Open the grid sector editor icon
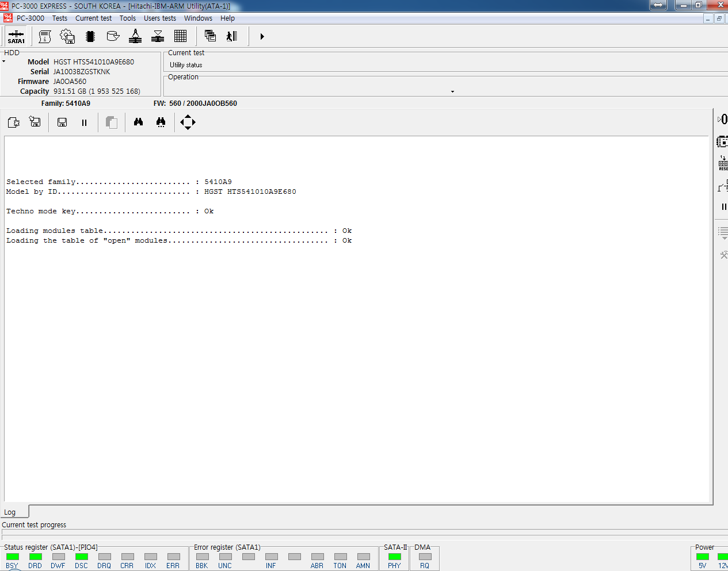 click(180, 36)
